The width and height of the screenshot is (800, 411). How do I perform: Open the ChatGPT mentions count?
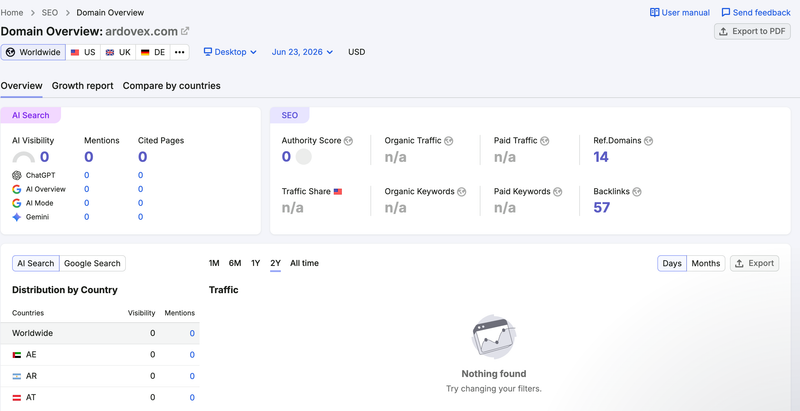click(x=87, y=175)
